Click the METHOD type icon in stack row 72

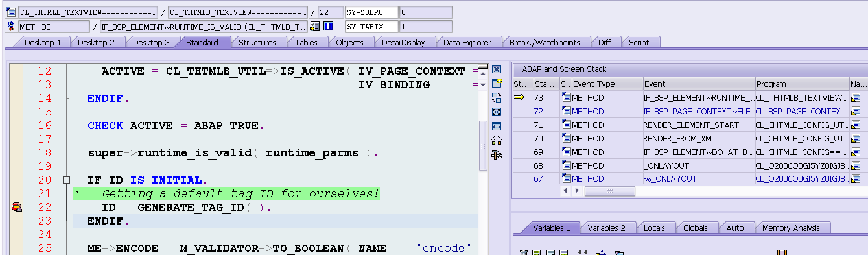566,111
